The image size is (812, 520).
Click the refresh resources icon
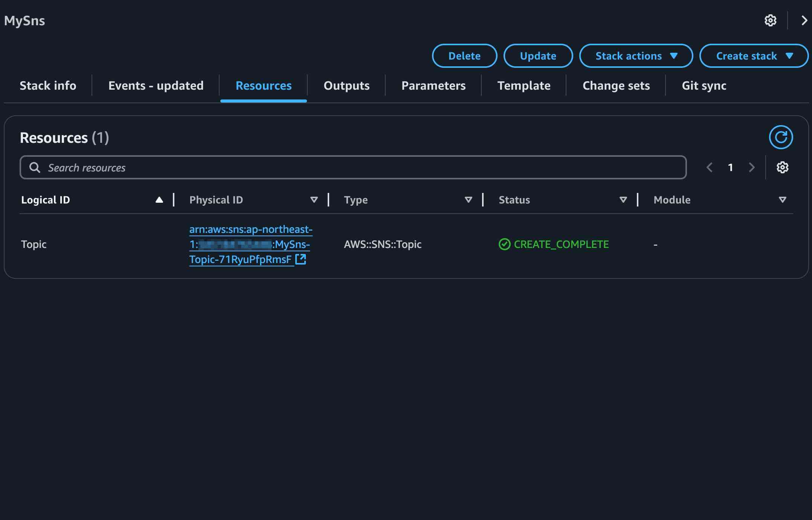[x=781, y=137]
